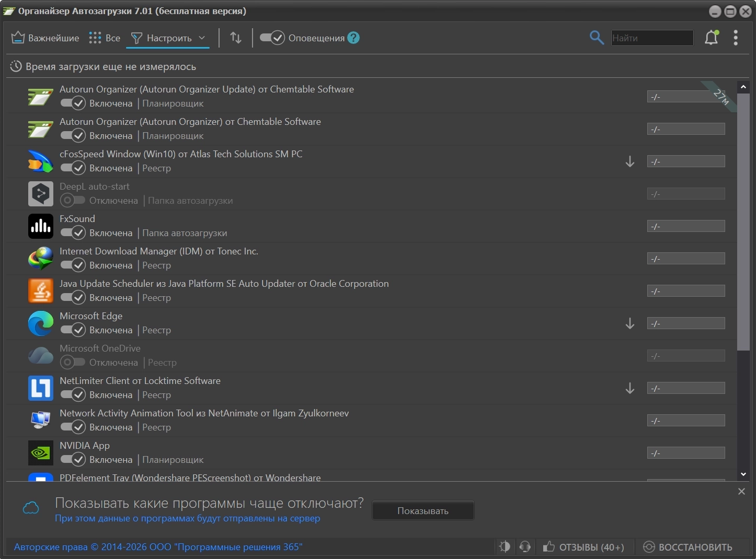Click the FxSound application icon
The image size is (756, 559).
click(x=41, y=226)
